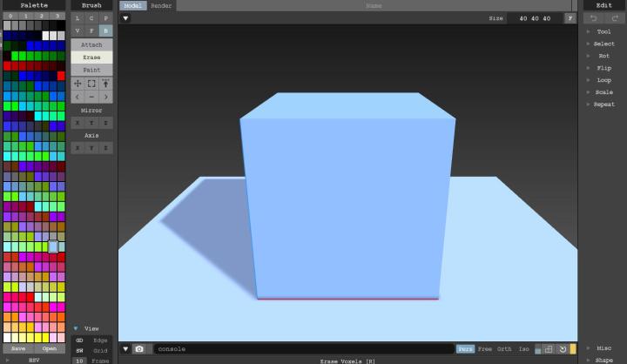Select palette page 3 tab
The height and width of the screenshot is (364, 627).
(57, 16)
